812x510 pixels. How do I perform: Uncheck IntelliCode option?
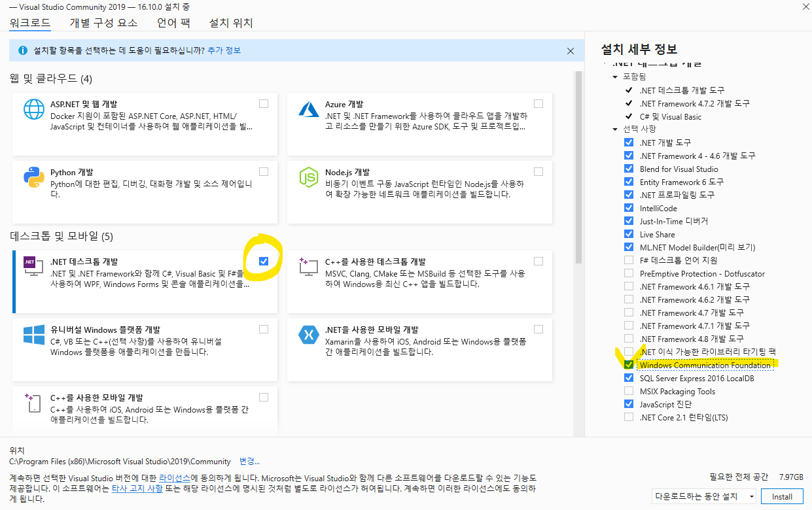pos(629,208)
